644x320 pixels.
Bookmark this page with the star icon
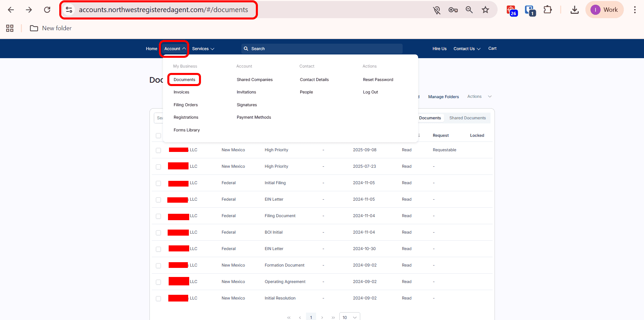[x=485, y=10]
